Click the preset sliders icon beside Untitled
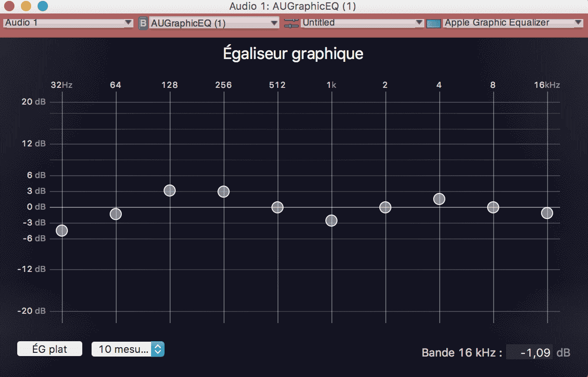 click(291, 23)
